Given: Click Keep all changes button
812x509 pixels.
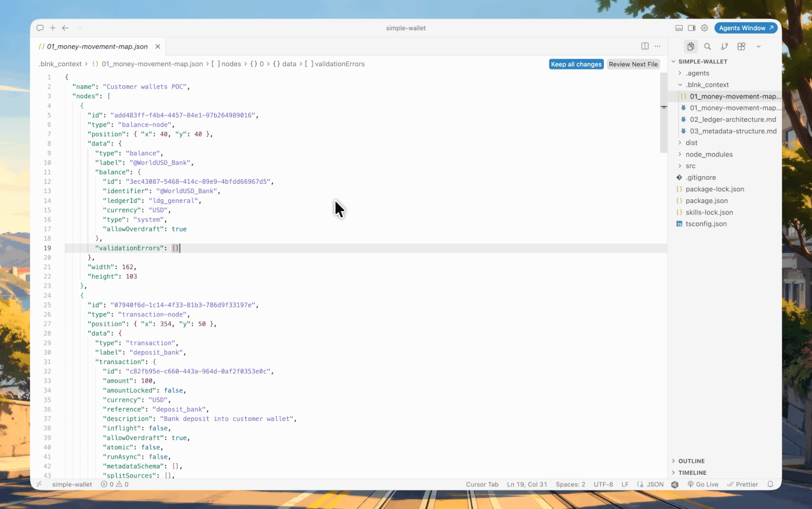Looking at the screenshot, I should 576,64.
